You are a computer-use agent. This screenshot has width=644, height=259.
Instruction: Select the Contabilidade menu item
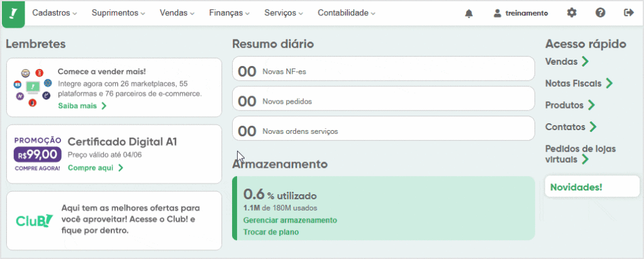346,13
